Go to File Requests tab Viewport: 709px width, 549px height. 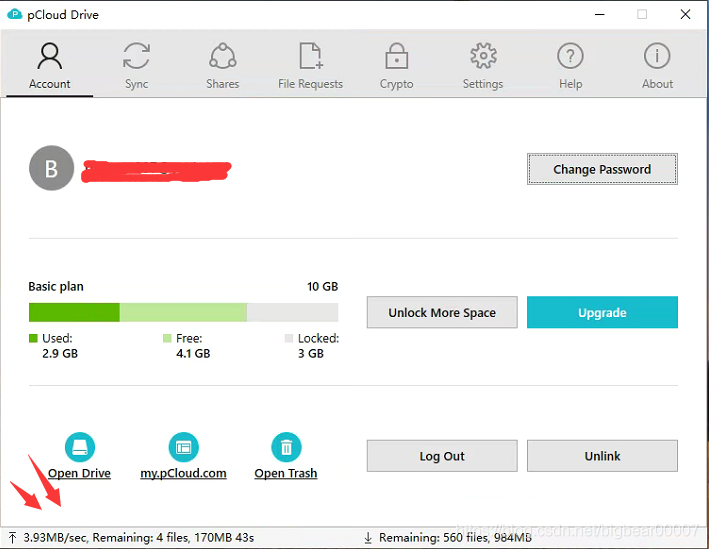pyautogui.click(x=310, y=66)
